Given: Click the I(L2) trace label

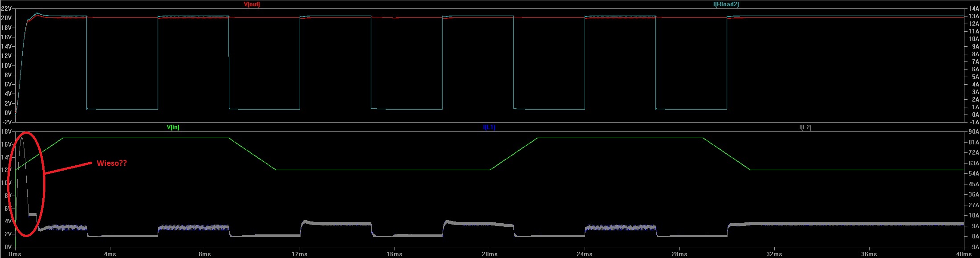Looking at the screenshot, I should point(805,127).
